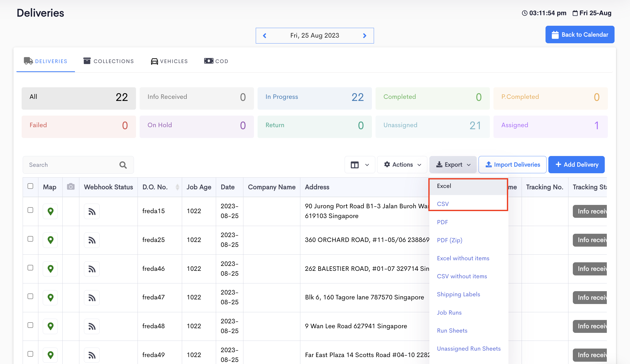Export deliveries as PDF
This screenshot has height=364, width=630.
(468, 222)
